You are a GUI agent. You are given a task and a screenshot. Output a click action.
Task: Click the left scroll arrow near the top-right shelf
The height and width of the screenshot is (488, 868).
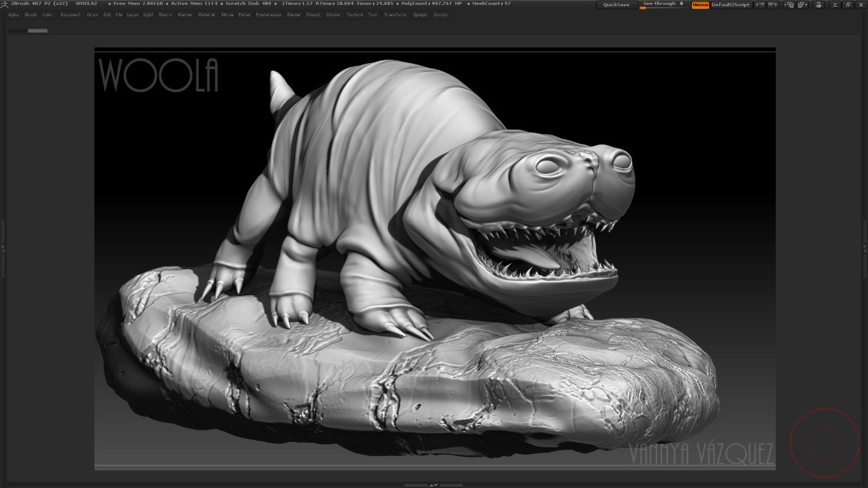click(x=761, y=5)
